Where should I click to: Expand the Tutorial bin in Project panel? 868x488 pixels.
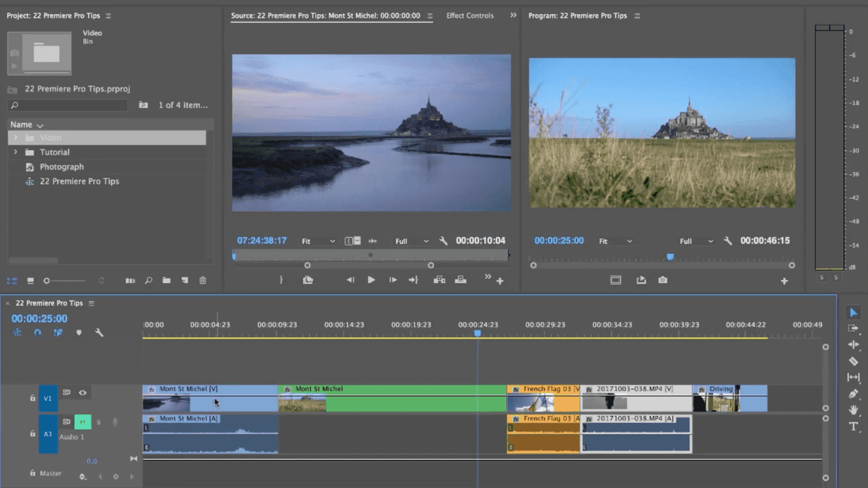[15, 152]
